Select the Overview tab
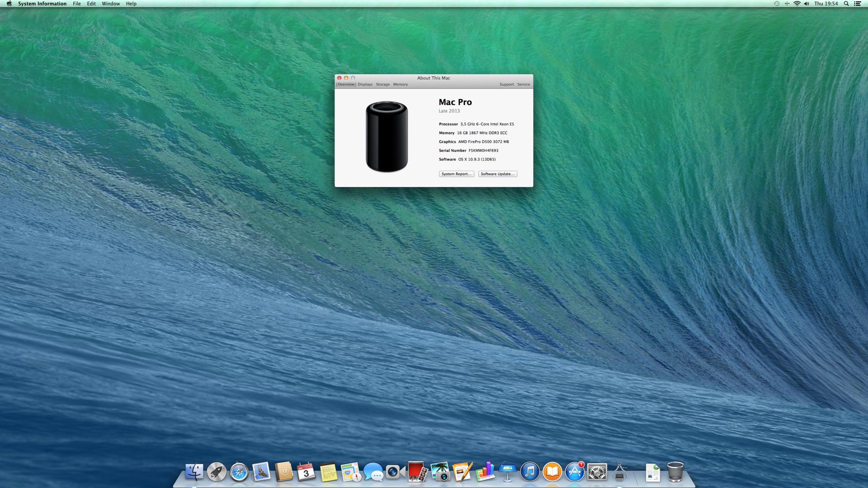The width and height of the screenshot is (868, 488). pyautogui.click(x=346, y=84)
